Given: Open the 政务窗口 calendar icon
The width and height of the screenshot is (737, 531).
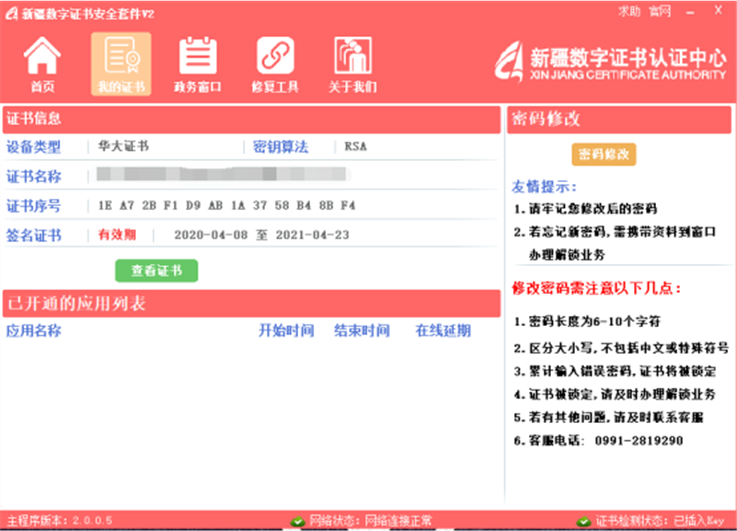Looking at the screenshot, I should pos(197,56).
